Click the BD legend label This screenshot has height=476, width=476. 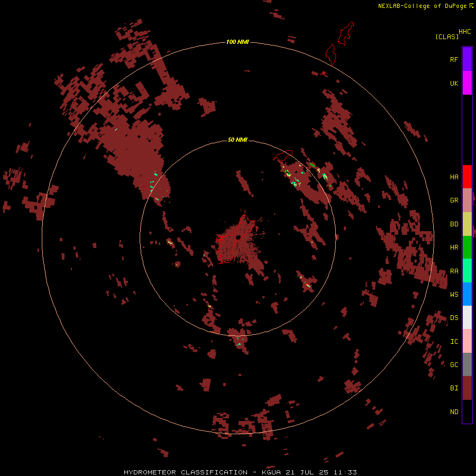454,224
